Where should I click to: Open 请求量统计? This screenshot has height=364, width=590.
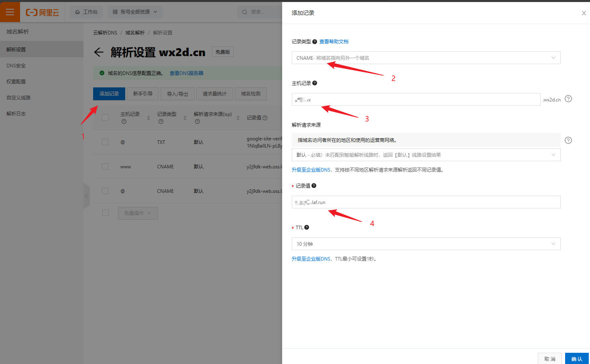tap(214, 94)
